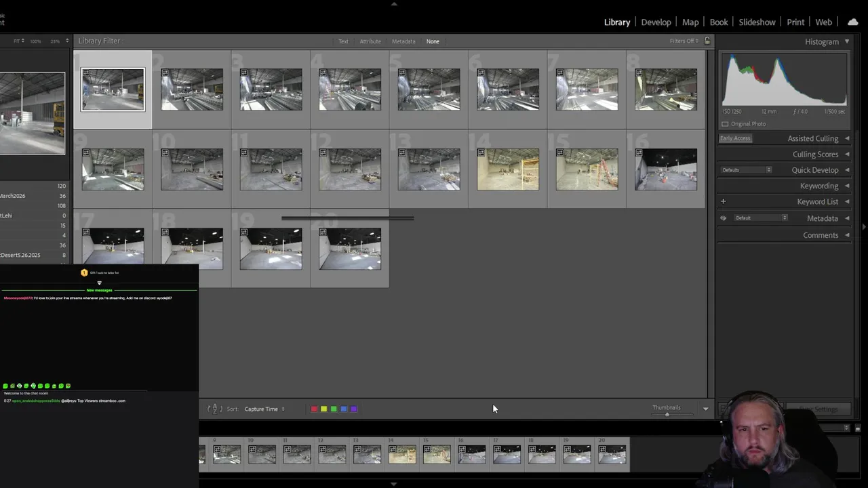The image size is (868, 488).
Task: Collapse the Histogram panel
Action: tap(847, 42)
